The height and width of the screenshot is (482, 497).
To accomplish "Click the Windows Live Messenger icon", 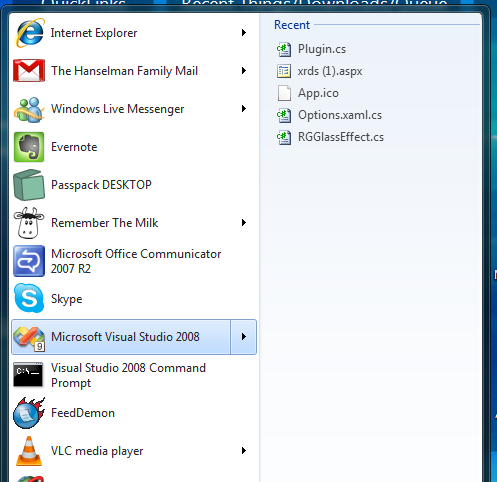I will 29,109.
